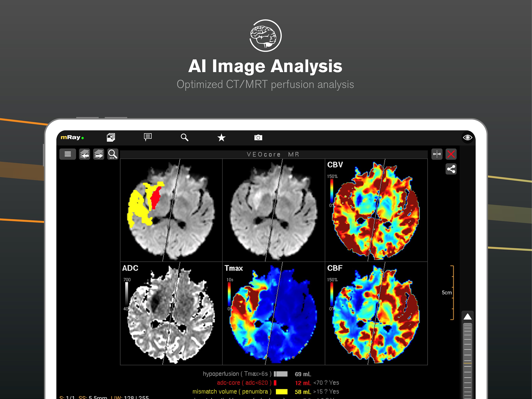Click the yellow penumbra color swatch
This screenshot has height=399, width=532.
282,392
